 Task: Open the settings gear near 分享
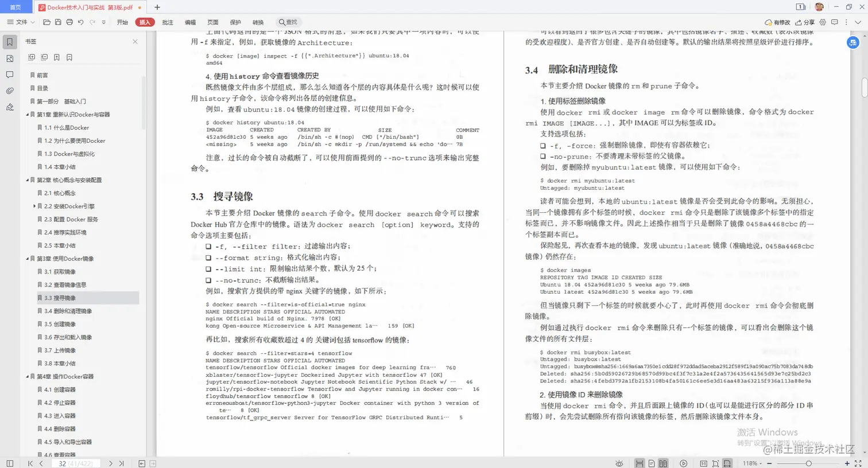pos(823,22)
